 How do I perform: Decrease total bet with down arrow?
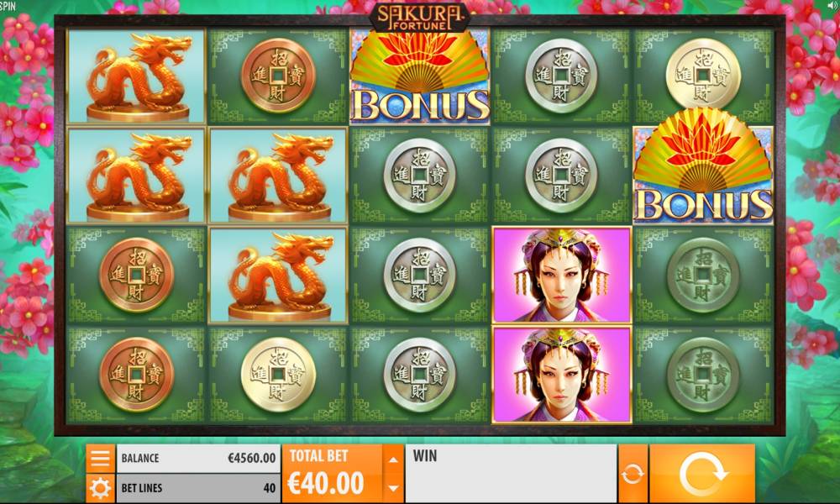pyautogui.click(x=393, y=488)
